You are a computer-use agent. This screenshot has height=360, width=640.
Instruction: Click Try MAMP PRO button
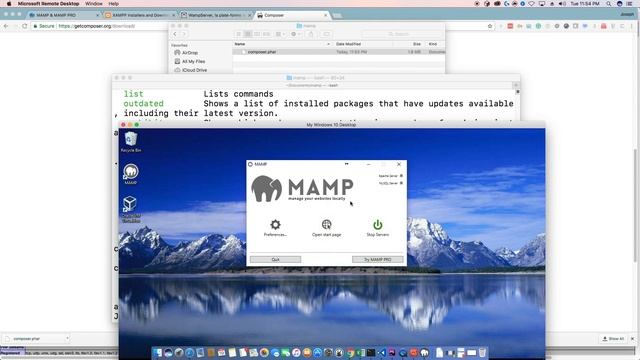(x=378, y=260)
